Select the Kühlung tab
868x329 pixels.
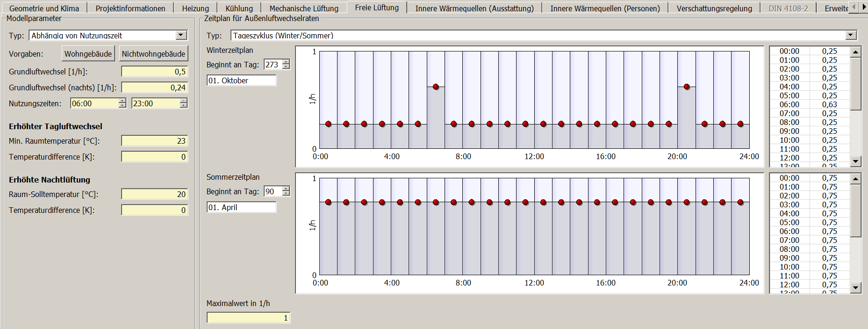pyautogui.click(x=239, y=8)
